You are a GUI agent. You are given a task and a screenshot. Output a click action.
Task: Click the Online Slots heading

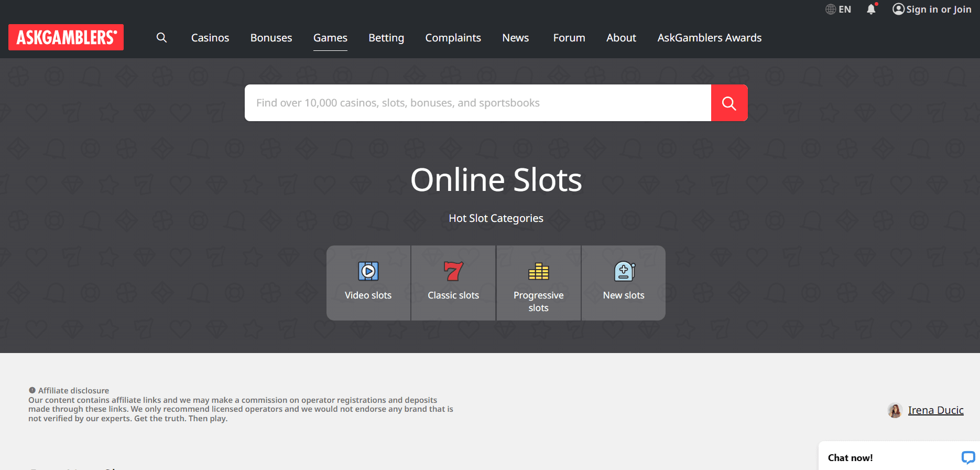496,180
